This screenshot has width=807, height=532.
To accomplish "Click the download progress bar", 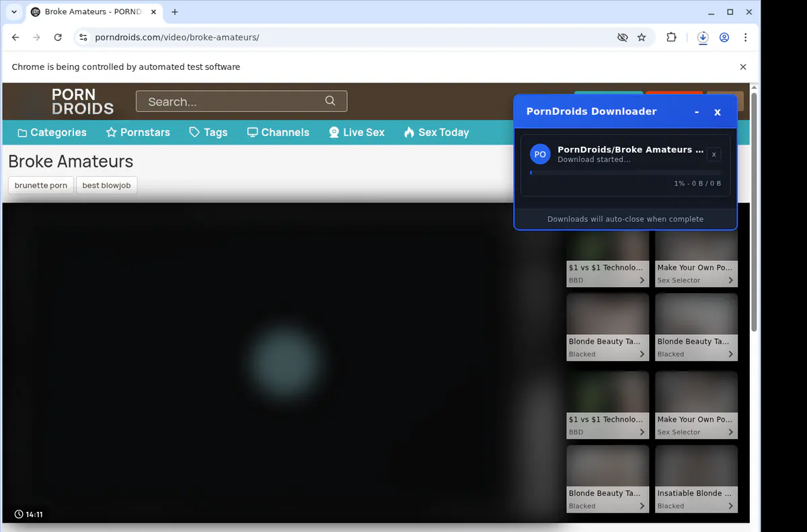I will point(625,174).
